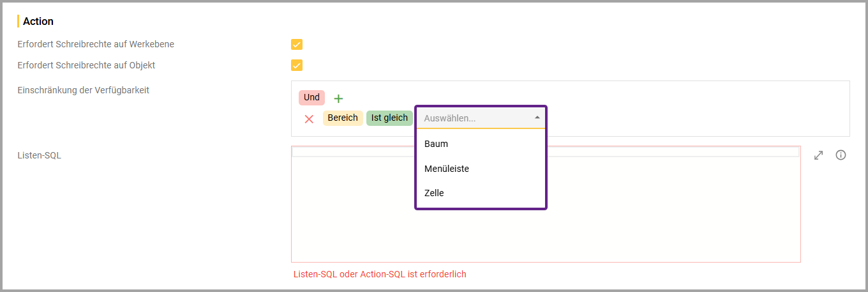
Task: Click the red Listen-SQL required error message
Action: [x=380, y=275]
